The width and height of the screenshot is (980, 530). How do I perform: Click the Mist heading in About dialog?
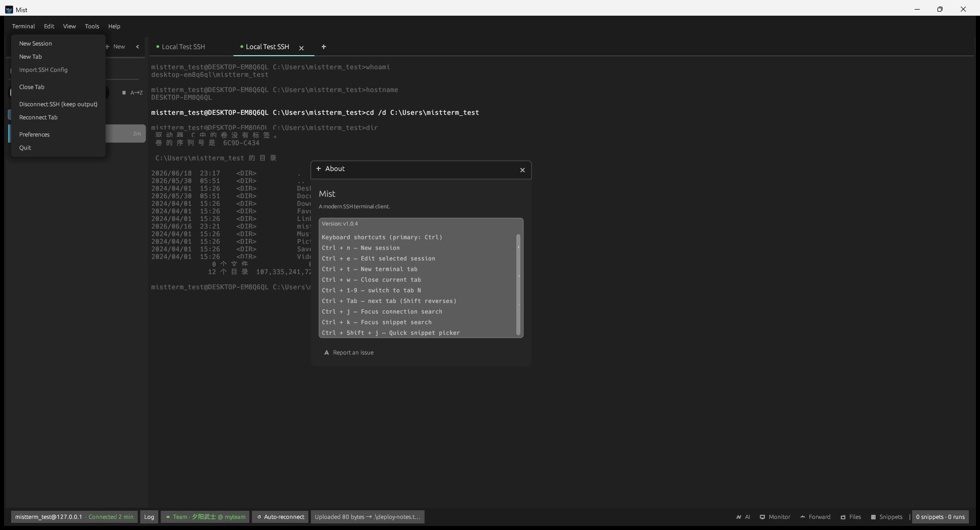(x=327, y=194)
